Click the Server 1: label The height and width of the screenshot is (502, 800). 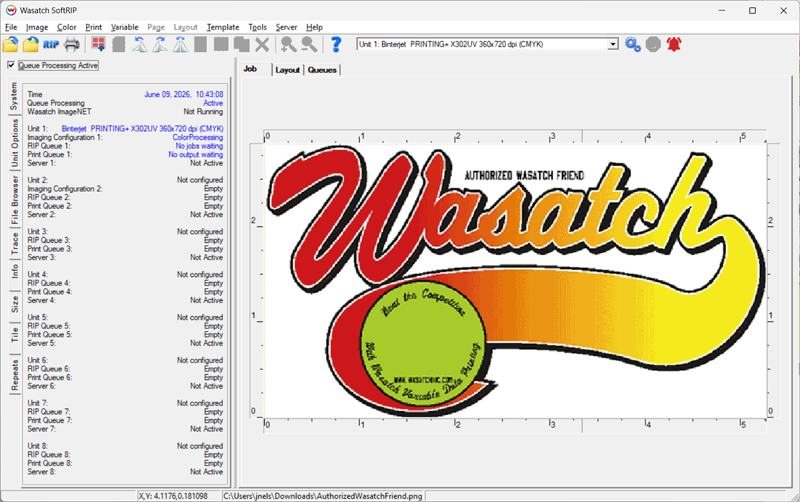click(x=41, y=163)
